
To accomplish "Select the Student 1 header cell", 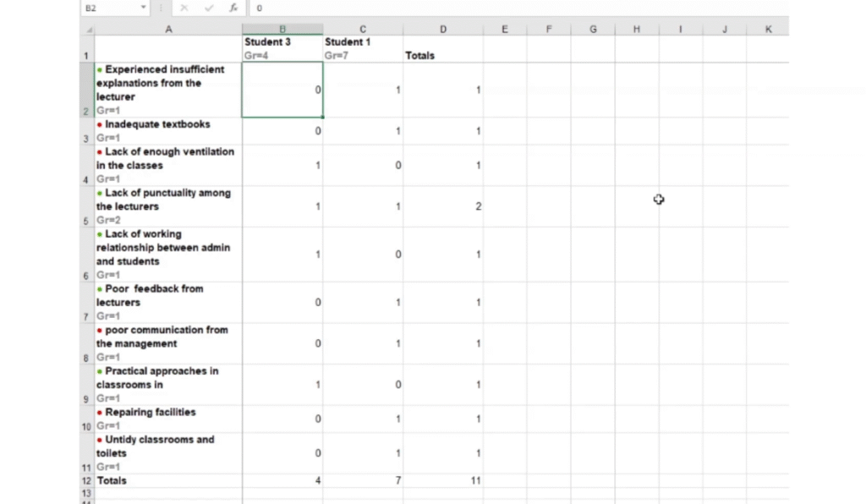I will (x=362, y=48).
